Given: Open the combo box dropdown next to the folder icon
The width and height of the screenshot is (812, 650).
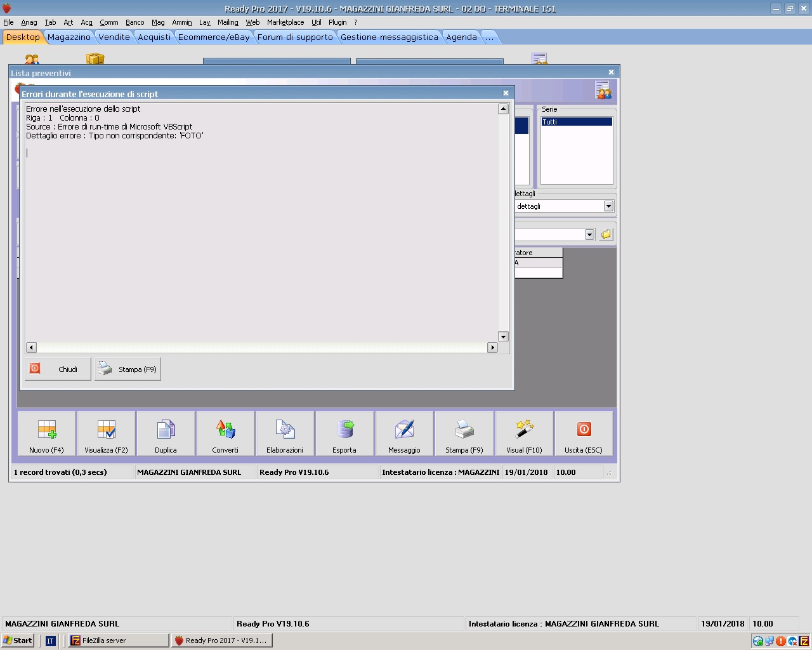Looking at the screenshot, I should click(589, 234).
